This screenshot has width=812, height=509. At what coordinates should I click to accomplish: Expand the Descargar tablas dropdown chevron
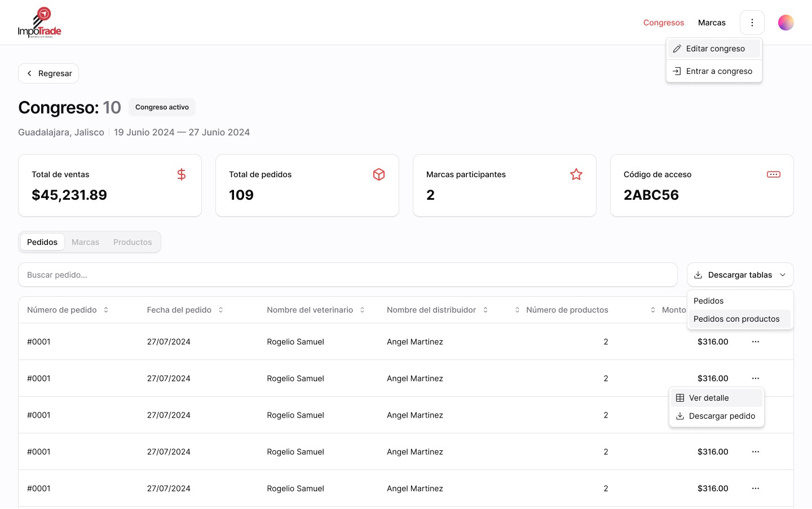[783, 275]
